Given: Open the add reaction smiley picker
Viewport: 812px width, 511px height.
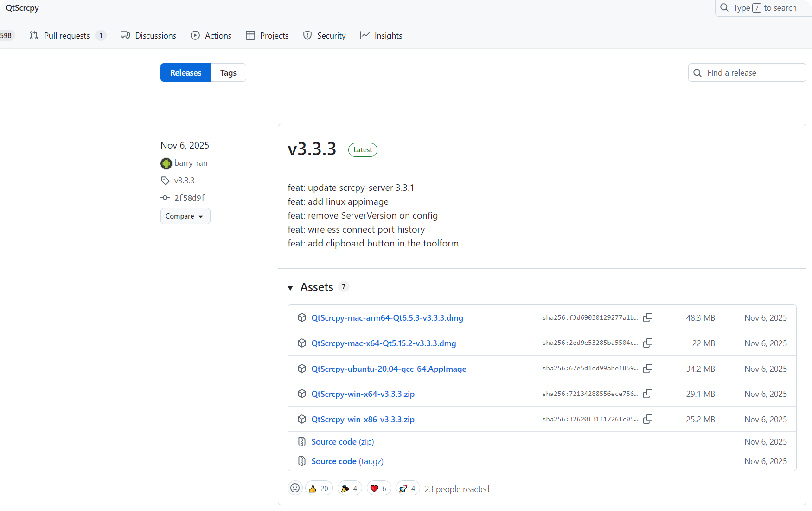Looking at the screenshot, I should click(x=295, y=488).
